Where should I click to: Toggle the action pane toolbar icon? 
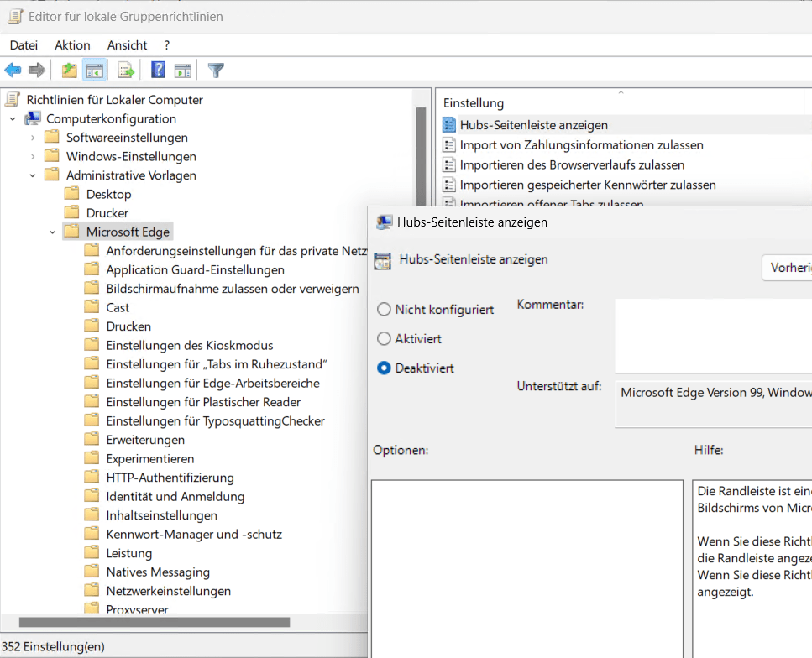(183, 70)
